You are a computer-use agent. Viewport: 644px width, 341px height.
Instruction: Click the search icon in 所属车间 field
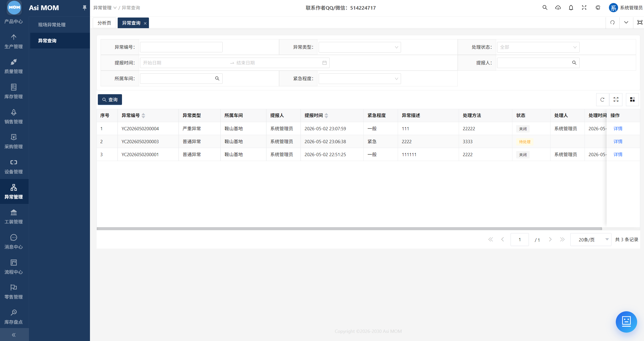217,78
